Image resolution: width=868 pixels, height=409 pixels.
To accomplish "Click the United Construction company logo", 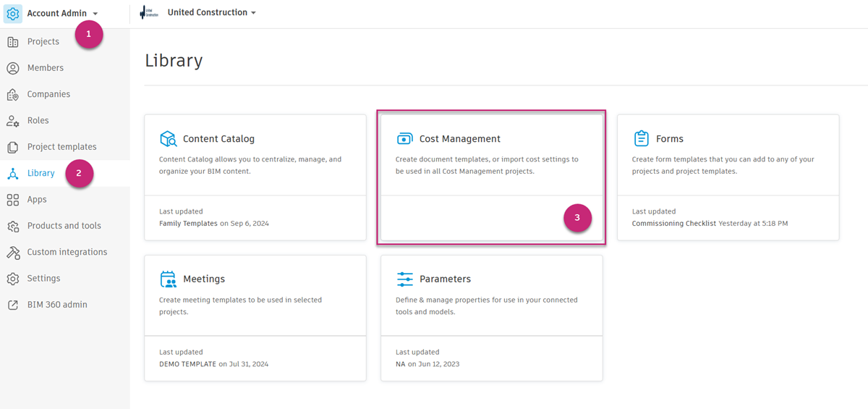I will coord(148,13).
